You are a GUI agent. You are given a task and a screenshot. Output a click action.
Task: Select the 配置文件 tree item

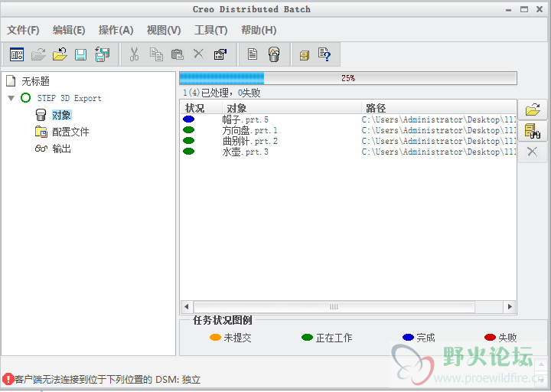click(70, 132)
